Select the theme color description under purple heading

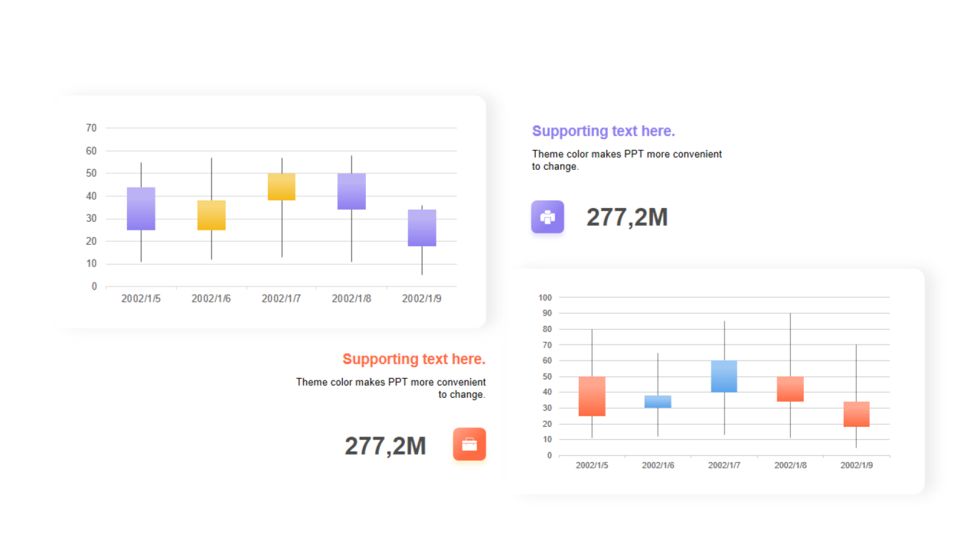point(627,160)
